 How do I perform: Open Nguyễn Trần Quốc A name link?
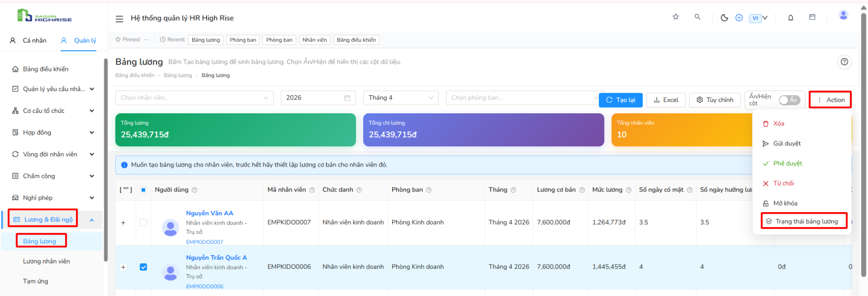pyautogui.click(x=216, y=258)
